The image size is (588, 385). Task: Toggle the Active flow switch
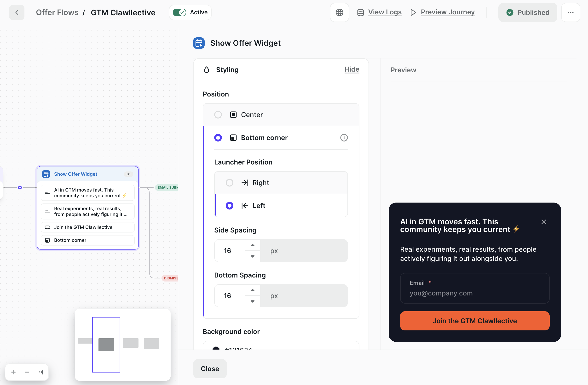pos(179,12)
